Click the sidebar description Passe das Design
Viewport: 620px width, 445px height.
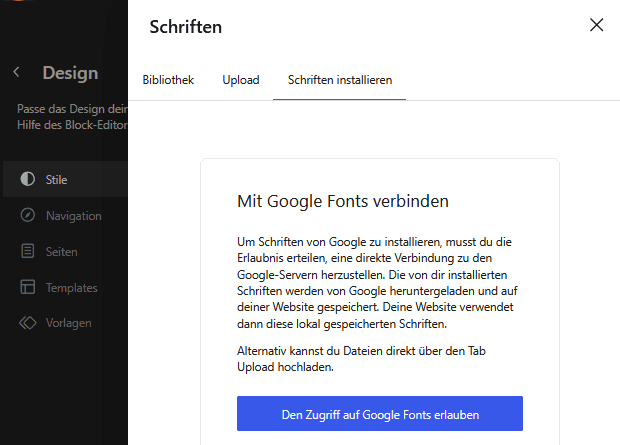pyautogui.click(x=72, y=117)
